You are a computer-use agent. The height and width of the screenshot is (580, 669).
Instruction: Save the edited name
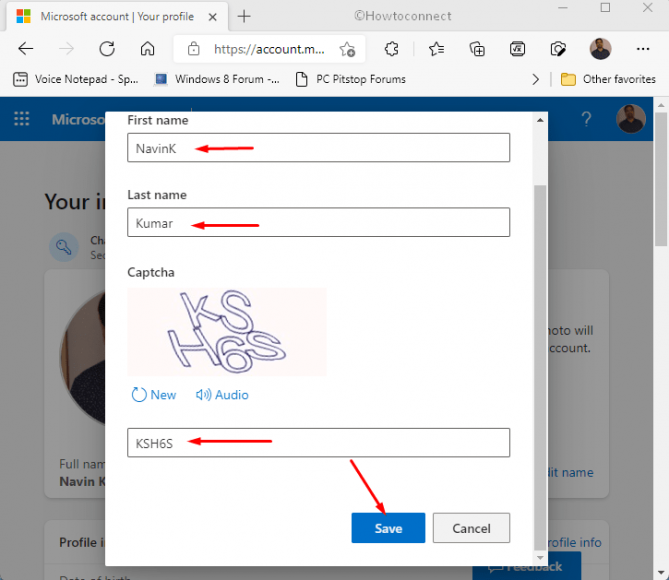pyautogui.click(x=388, y=528)
